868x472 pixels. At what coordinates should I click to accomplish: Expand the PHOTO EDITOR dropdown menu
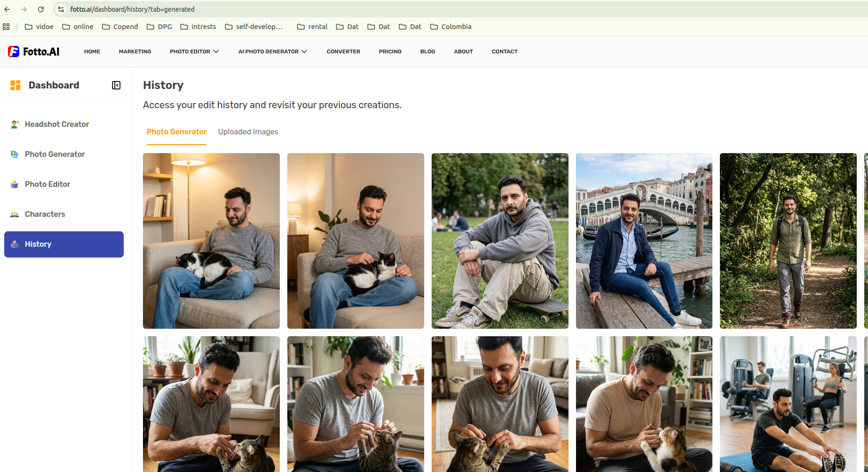[x=194, y=52]
